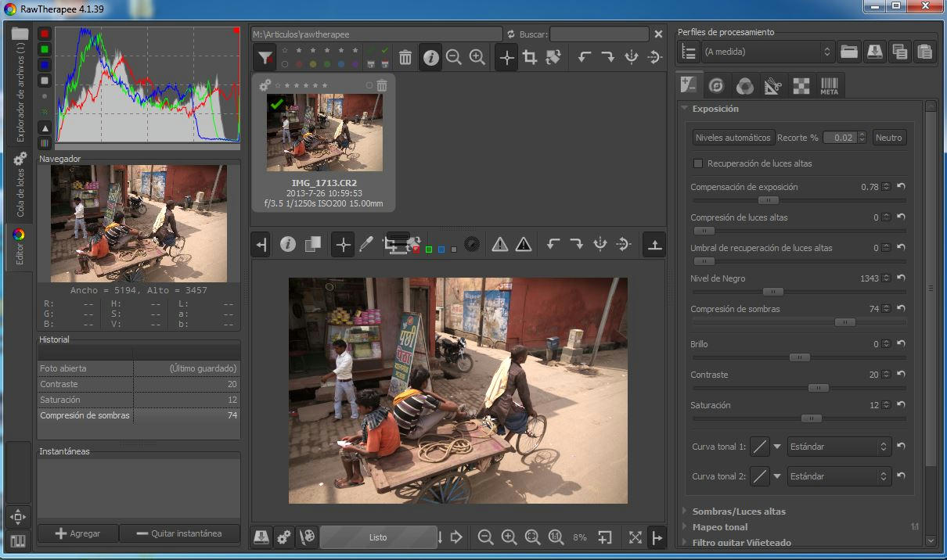This screenshot has width=947, height=560.
Task: Click the Agregar snapshot button
Action: (78, 533)
